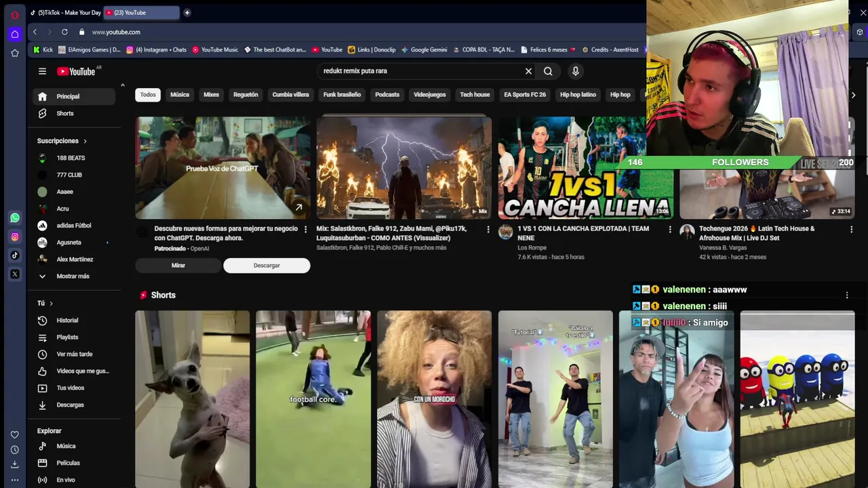Open the football core Short

coord(313,399)
